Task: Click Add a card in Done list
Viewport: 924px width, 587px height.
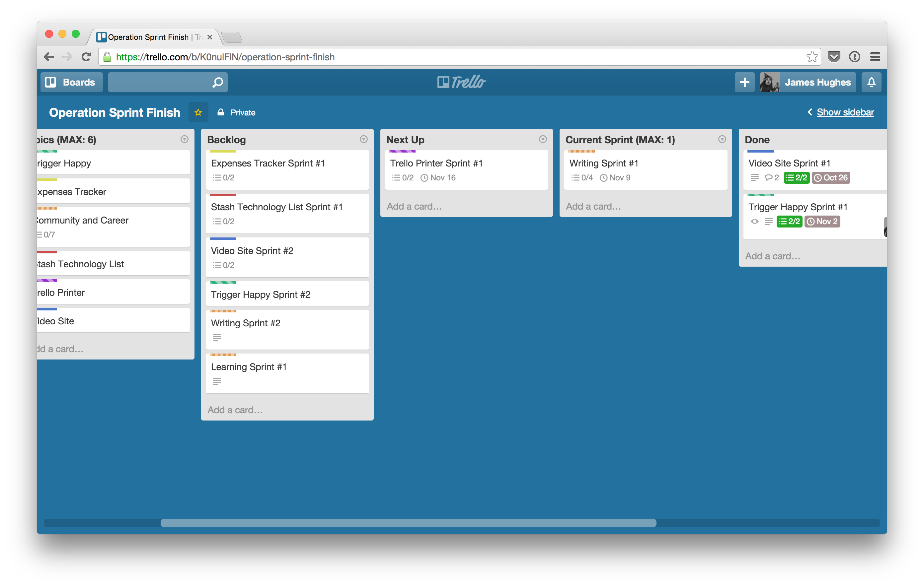Action: click(772, 256)
